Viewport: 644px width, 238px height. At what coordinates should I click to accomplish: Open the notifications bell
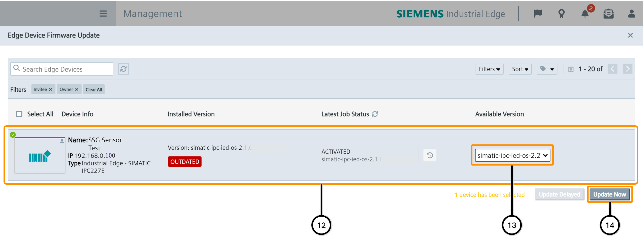tap(585, 14)
